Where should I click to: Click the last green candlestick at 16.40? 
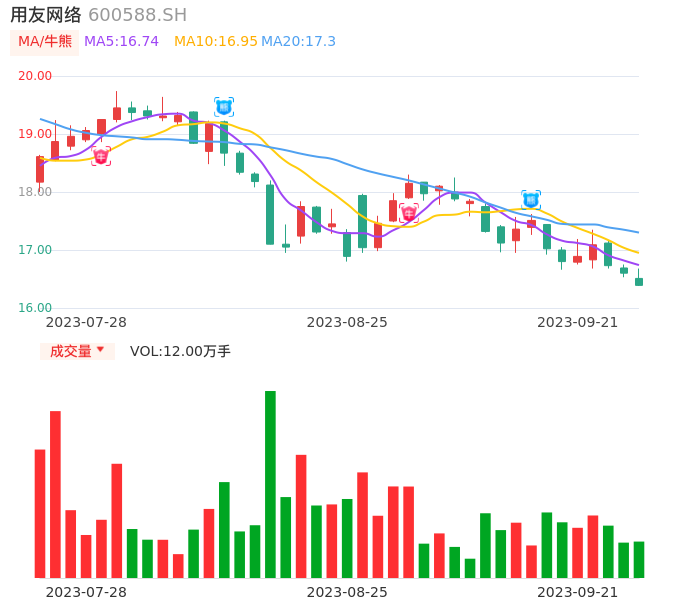click(639, 282)
